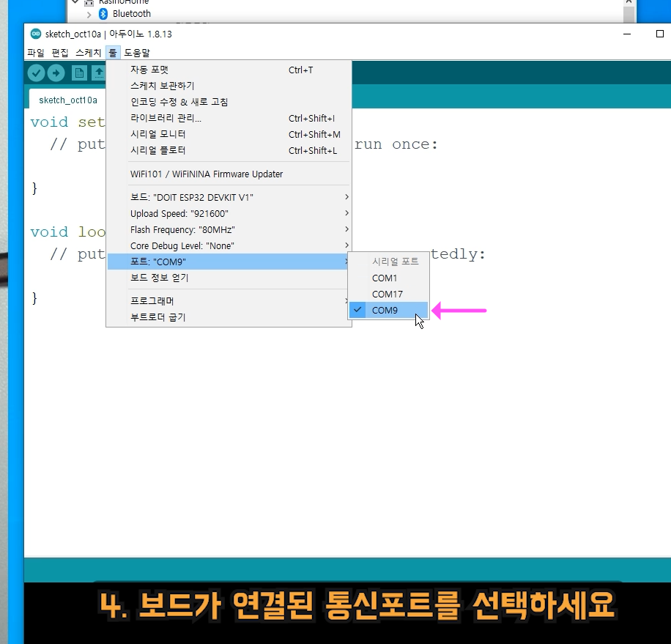
Task: Expand 프로그래머 submenu
Action: (229, 301)
